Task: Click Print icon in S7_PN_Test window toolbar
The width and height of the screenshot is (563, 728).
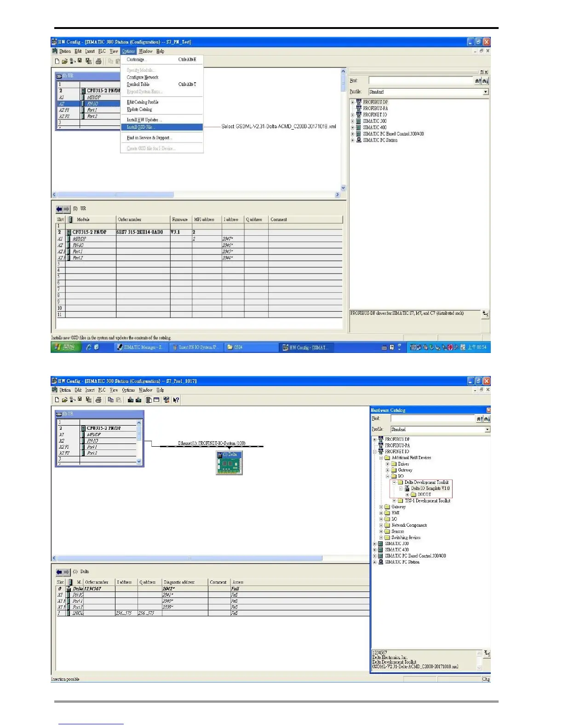Action: click(98, 61)
